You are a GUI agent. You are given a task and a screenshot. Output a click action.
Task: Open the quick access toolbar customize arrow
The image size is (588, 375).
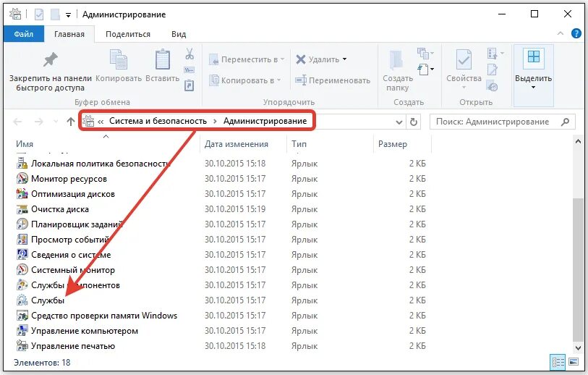[68, 15]
